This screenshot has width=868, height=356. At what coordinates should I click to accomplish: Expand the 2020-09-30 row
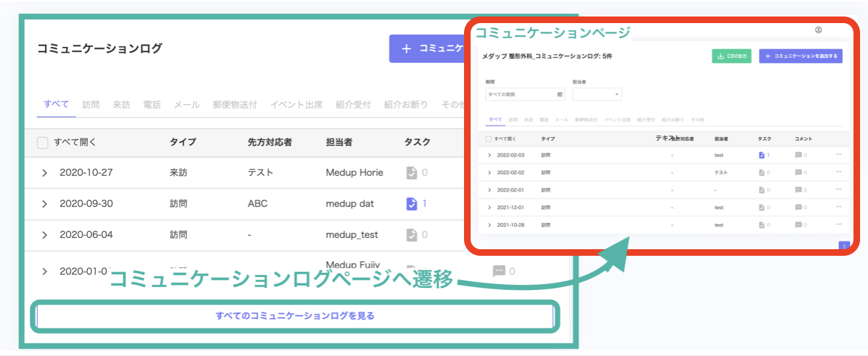coord(44,204)
